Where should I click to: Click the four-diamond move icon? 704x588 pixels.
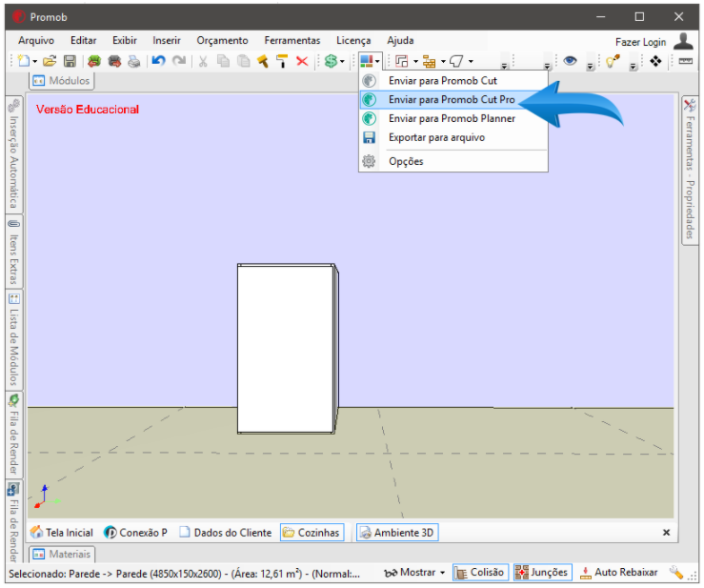(x=655, y=61)
